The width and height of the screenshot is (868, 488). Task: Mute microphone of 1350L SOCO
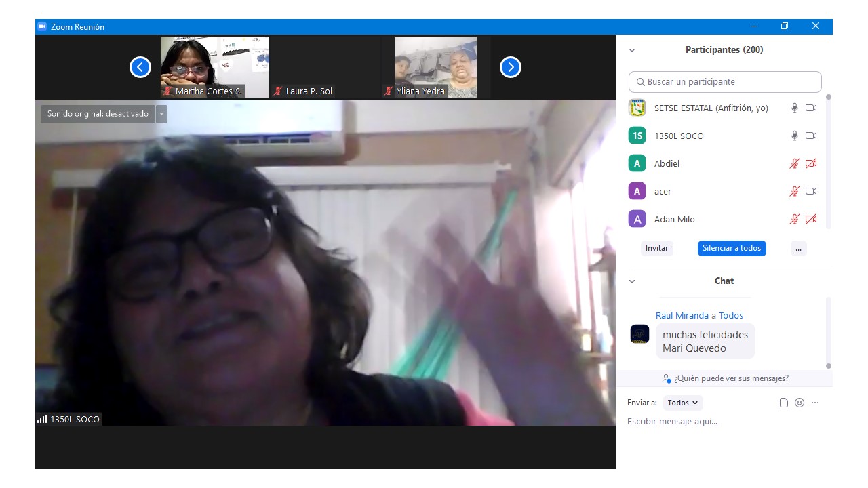coord(795,136)
